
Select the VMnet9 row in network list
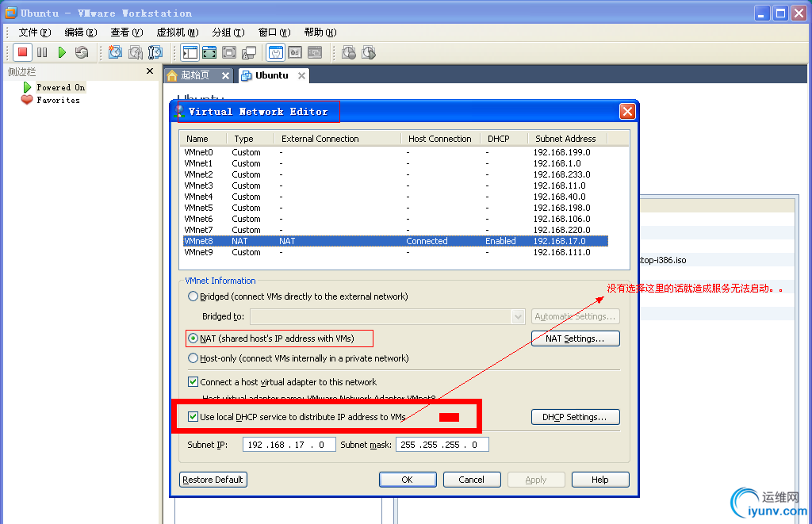click(395, 252)
